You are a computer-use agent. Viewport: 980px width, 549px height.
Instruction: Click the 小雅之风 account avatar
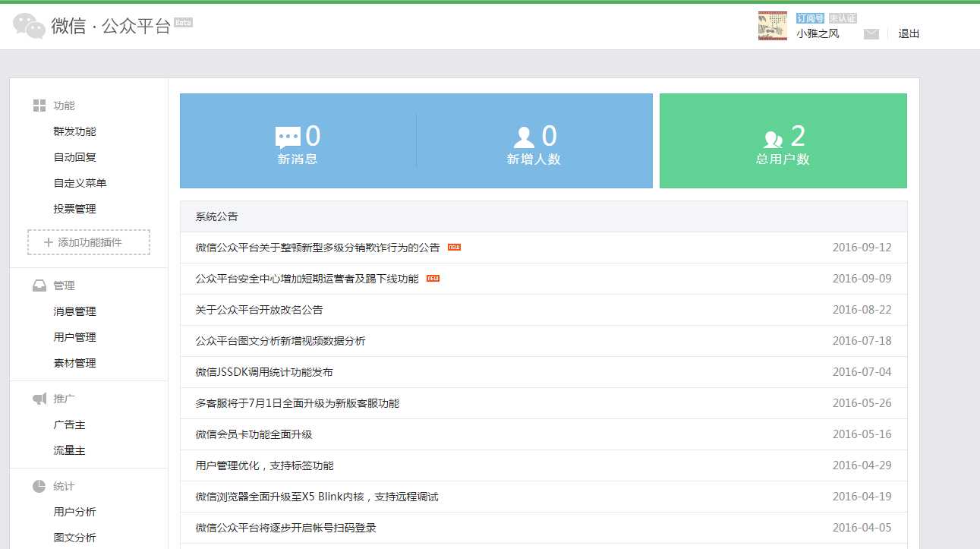773,26
